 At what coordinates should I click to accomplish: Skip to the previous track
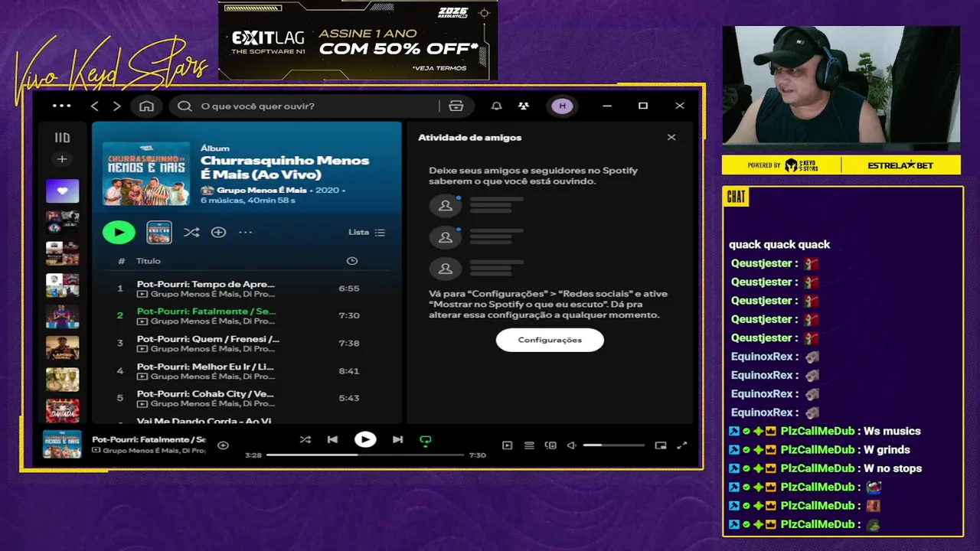pos(332,439)
